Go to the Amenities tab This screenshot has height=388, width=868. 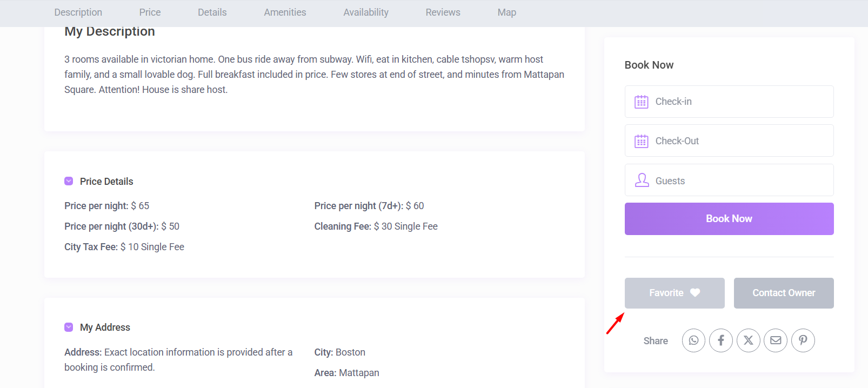point(285,12)
